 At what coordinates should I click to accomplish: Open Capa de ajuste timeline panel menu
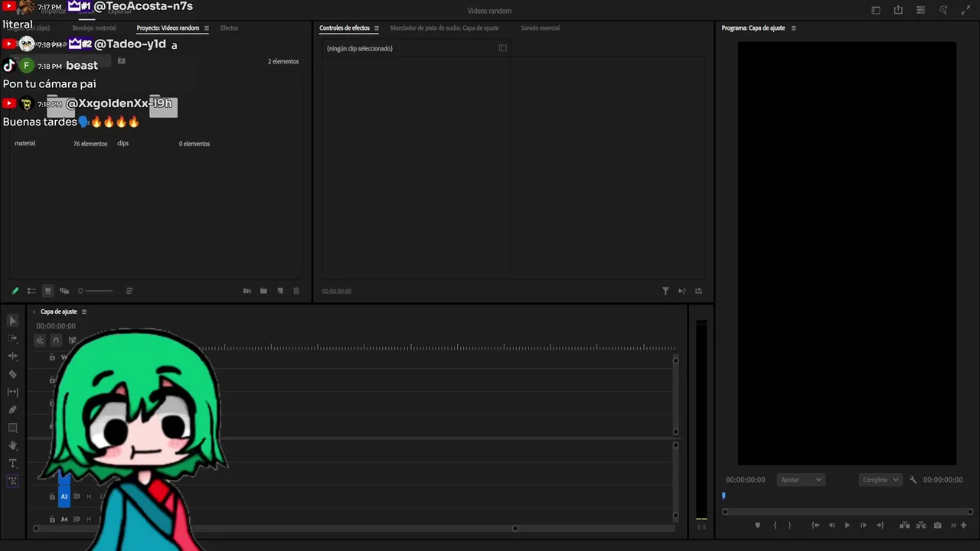coord(84,311)
